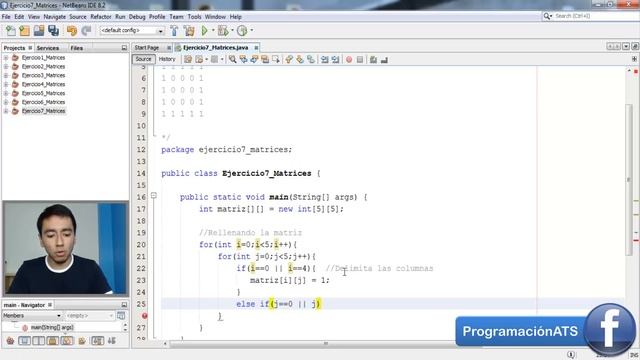Viewport: 640px width, 360px height.
Task: Open the Tools menu
Action: coord(194,17)
